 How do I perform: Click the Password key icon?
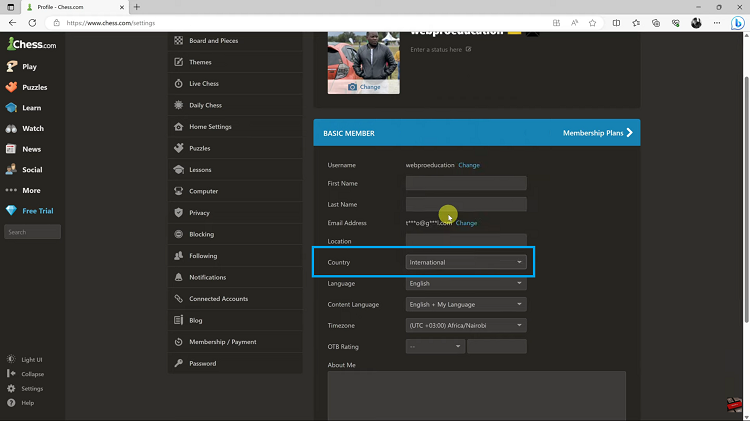point(178,363)
